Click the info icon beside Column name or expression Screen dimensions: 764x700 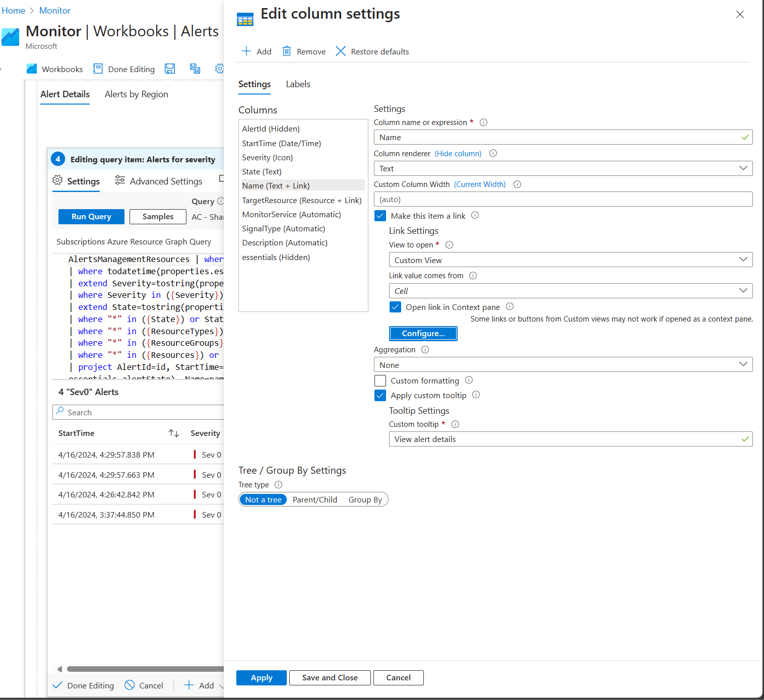coord(483,122)
